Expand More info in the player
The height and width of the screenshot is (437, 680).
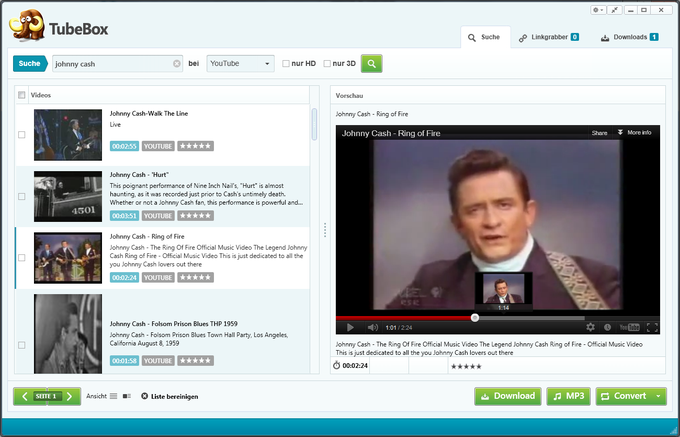(x=634, y=133)
